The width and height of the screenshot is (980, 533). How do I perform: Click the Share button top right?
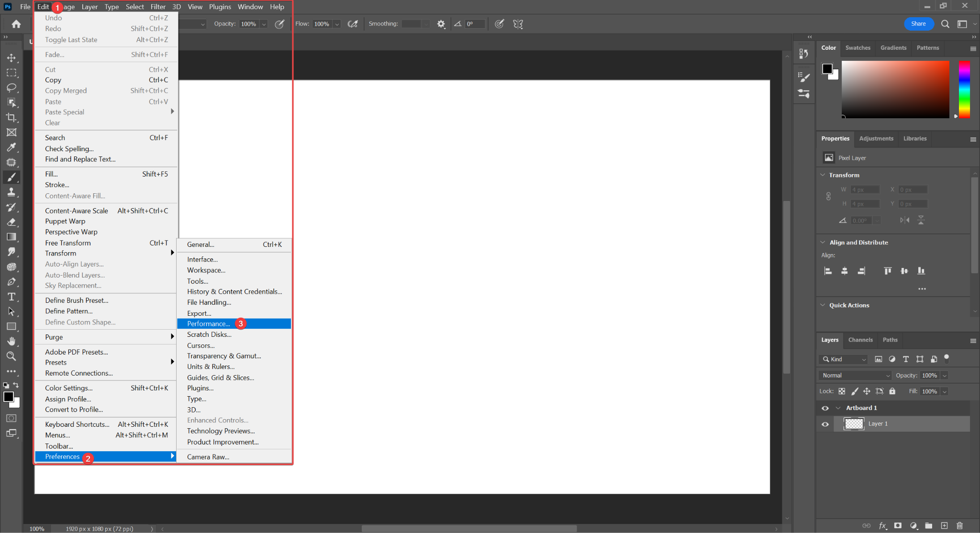(918, 24)
